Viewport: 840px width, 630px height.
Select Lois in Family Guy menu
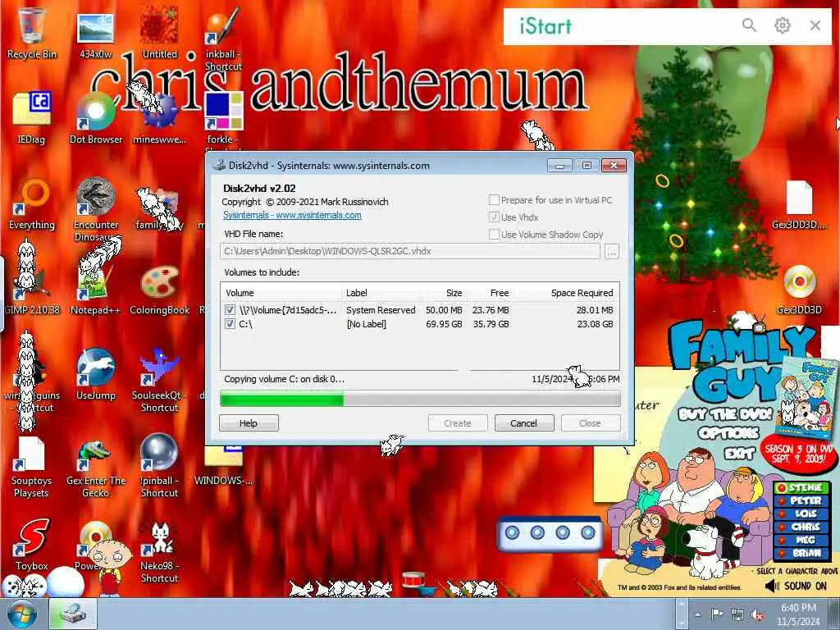click(802, 514)
